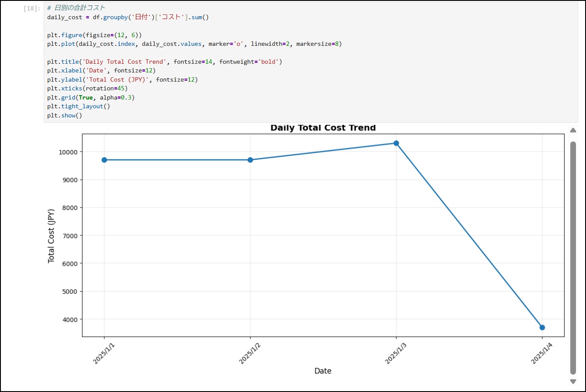The width and height of the screenshot is (586, 392).
Task: Click the 10000 y-axis tick label
Action: [x=68, y=152]
